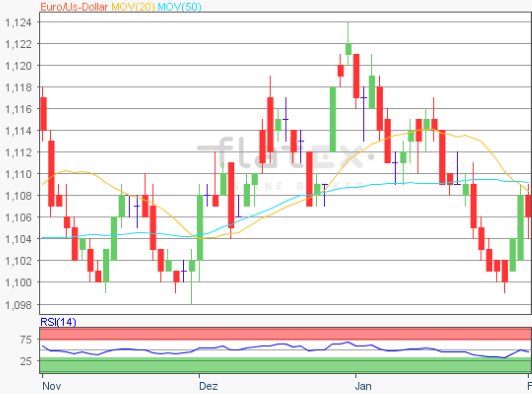Click the RSI 75 level label

click(x=26, y=339)
